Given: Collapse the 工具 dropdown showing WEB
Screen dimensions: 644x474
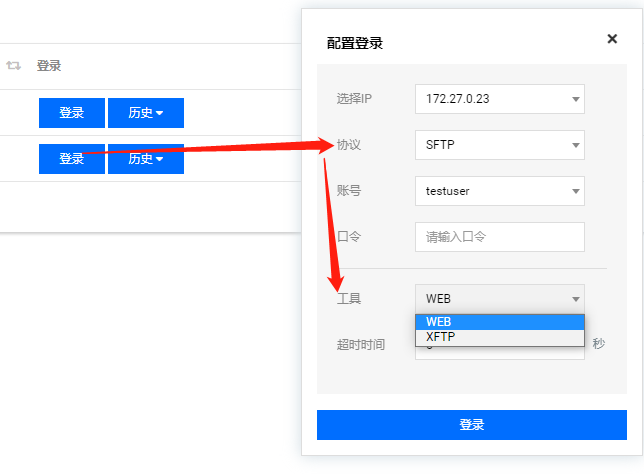Looking at the screenshot, I should click(x=500, y=299).
